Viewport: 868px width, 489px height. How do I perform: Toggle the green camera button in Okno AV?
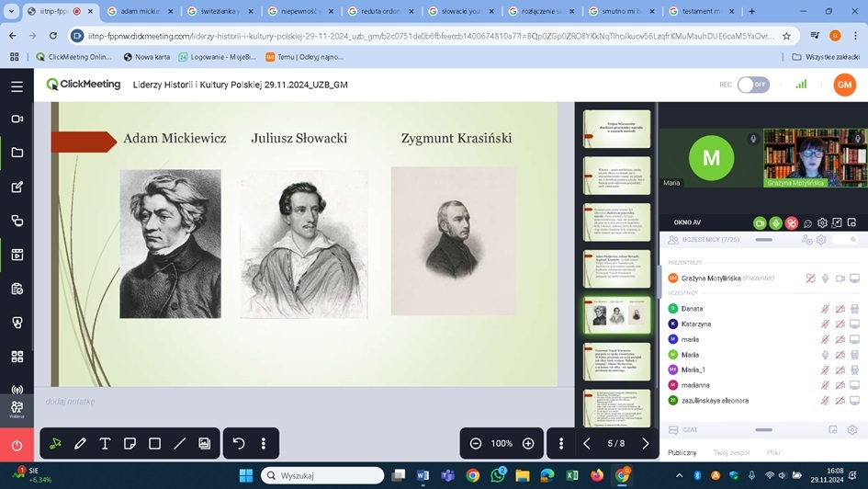tap(760, 222)
